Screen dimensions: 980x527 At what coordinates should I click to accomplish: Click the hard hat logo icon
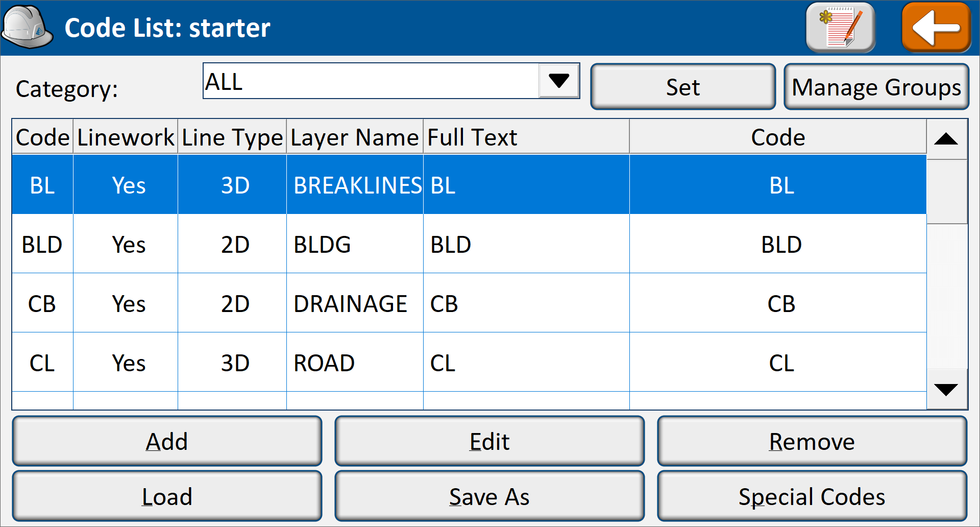(x=28, y=27)
